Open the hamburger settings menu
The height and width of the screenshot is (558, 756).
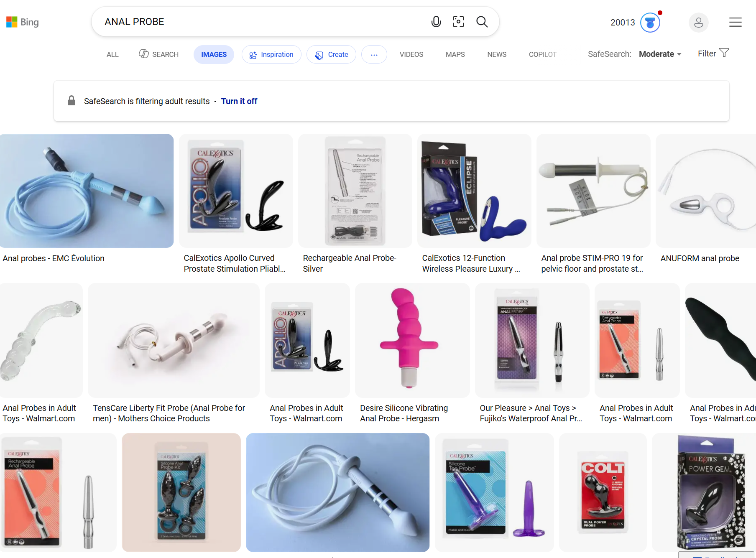(735, 22)
